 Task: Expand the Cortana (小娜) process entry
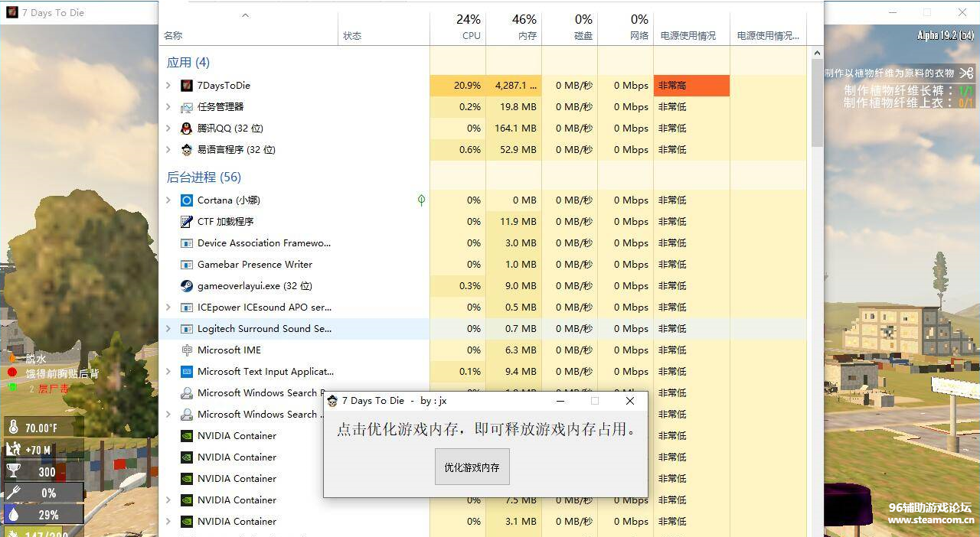coord(168,200)
